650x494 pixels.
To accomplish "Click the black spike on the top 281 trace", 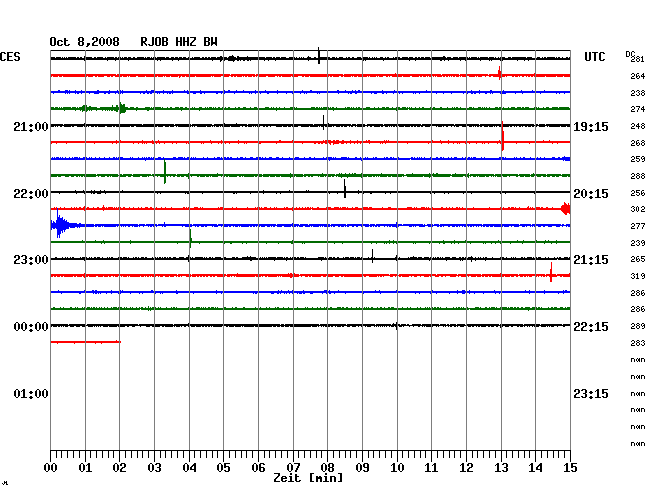I will pos(319,56).
